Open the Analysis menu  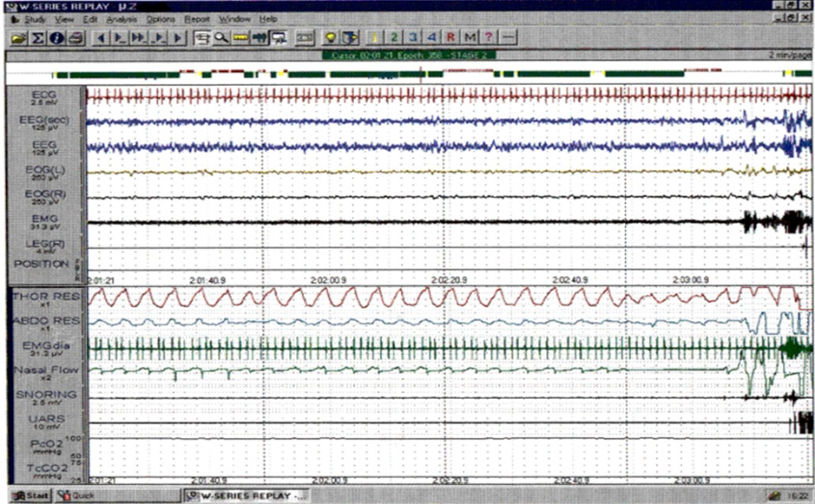[x=121, y=18]
